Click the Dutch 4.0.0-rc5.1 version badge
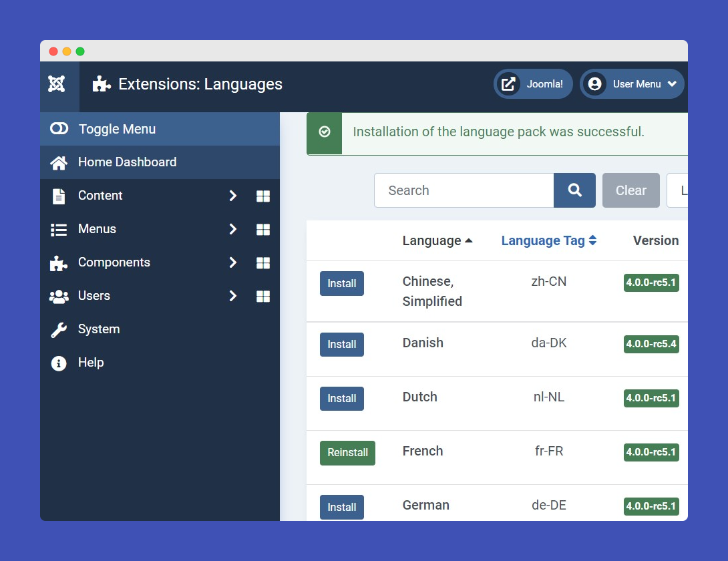728x561 pixels. 651,399
